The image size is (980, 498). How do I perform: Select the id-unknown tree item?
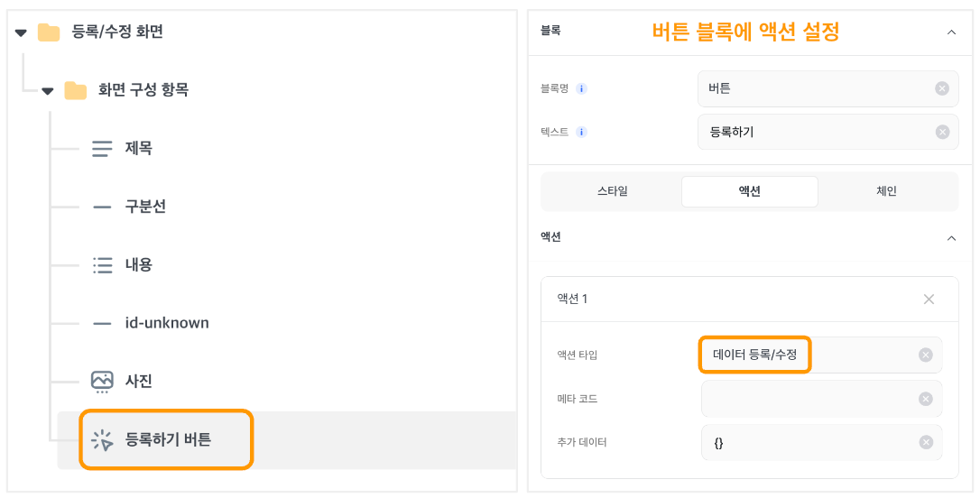(167, 323)
